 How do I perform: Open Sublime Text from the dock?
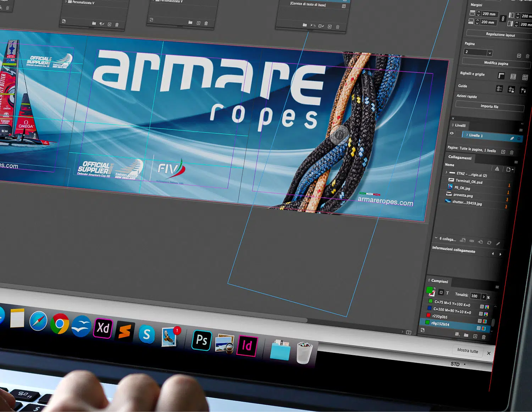point(124,331)
